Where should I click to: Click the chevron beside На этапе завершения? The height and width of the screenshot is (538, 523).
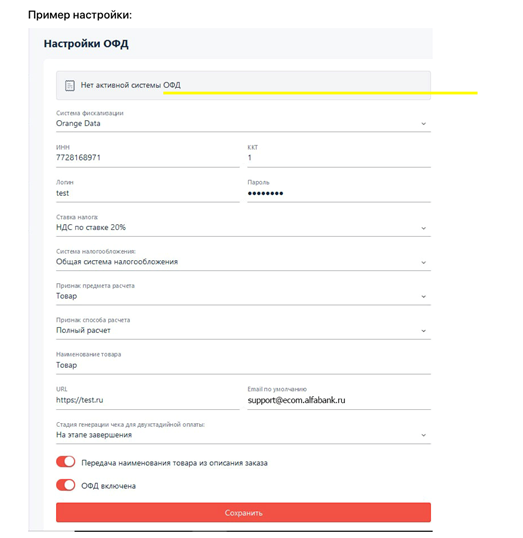pos(423,435)
